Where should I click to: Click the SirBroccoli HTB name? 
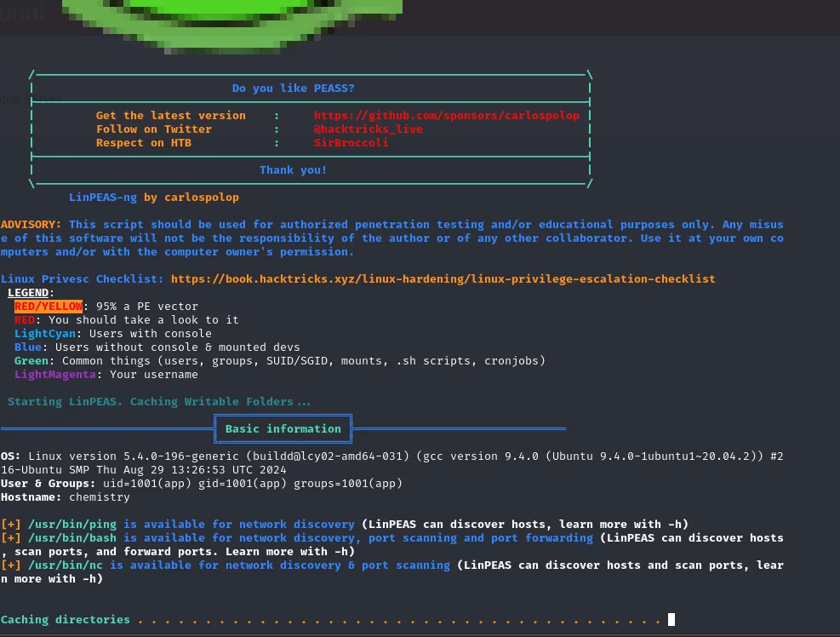coord(351,142)
